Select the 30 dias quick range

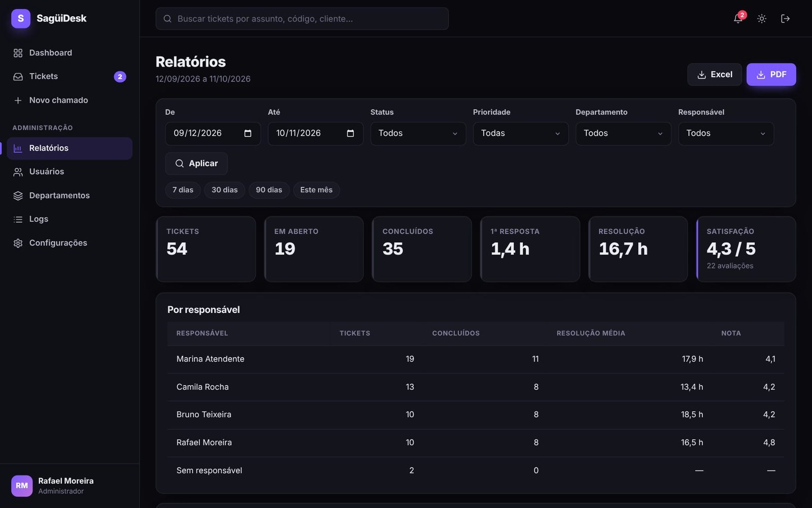tap(224, 190)
